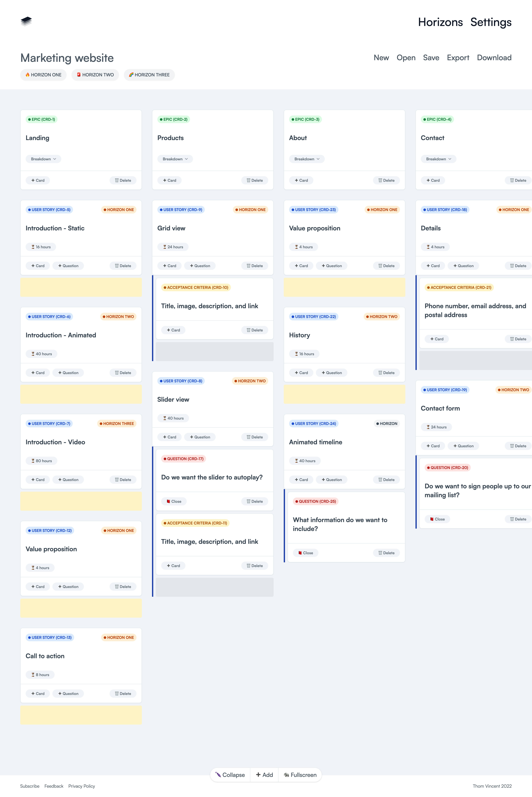
Task: Delete the Contact form story
Action: (x=518, y=446)
